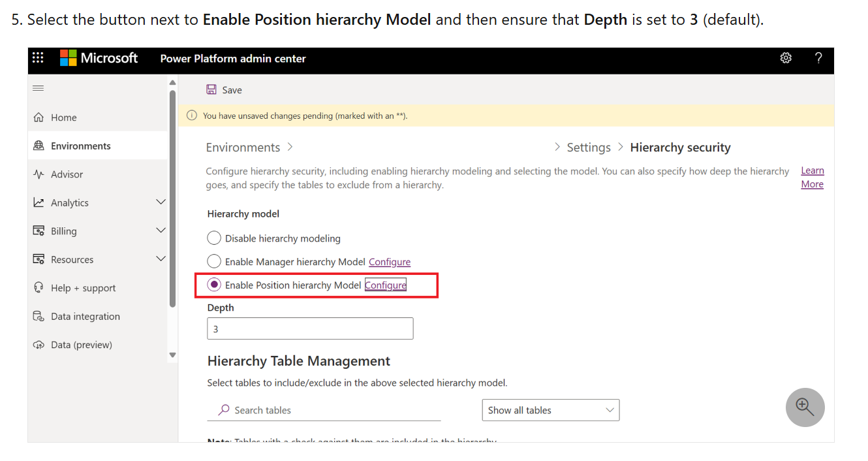The image size is (868, 461).
Task: Navigate to Environments via breadcrumb
Action: [243, 147]
